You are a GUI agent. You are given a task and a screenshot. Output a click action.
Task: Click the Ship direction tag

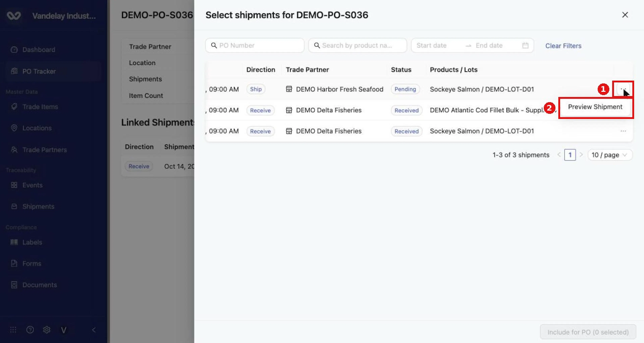pyautogui.click(x=256, y=89)
